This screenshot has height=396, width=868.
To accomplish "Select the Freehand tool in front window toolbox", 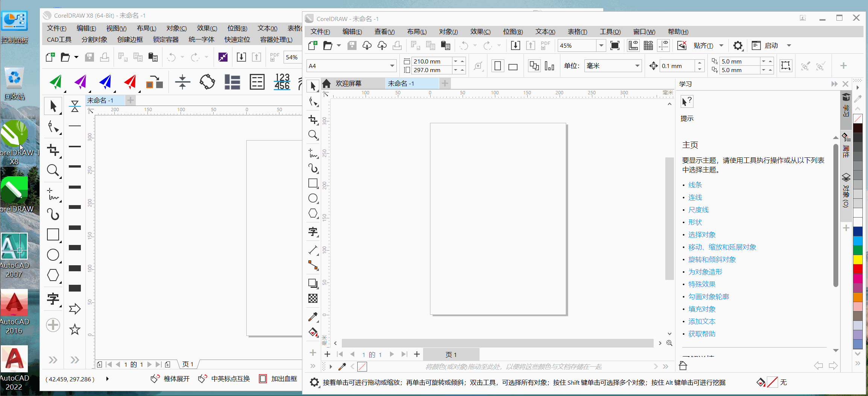I will tap(313, 153).
